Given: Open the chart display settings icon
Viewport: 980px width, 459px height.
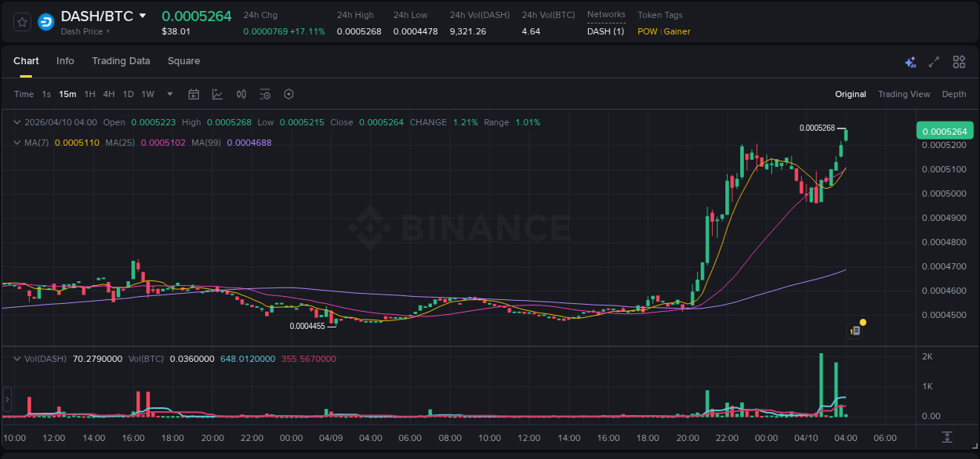Looking at the screenshot, I should (x=265, y=94).
